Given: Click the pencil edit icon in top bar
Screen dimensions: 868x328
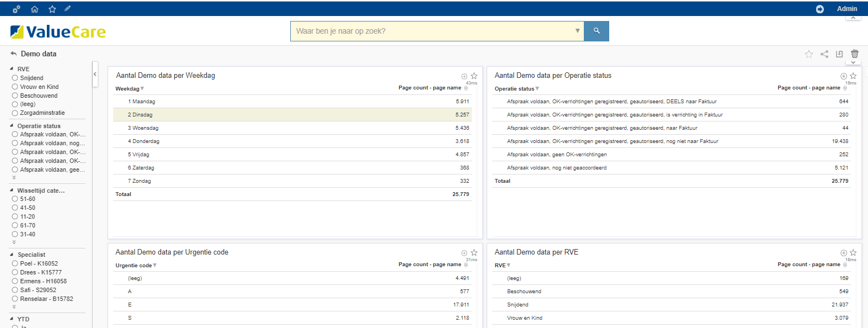Looking at the screenshot, I should click(x=67, y=9).
